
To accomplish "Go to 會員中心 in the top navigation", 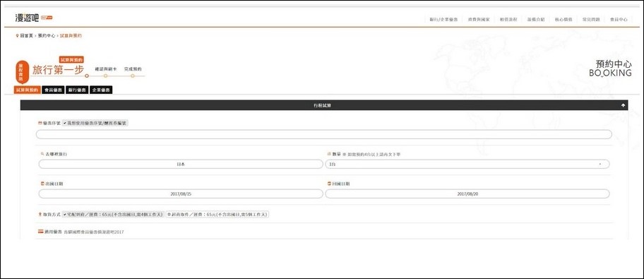I will point(619,19).
